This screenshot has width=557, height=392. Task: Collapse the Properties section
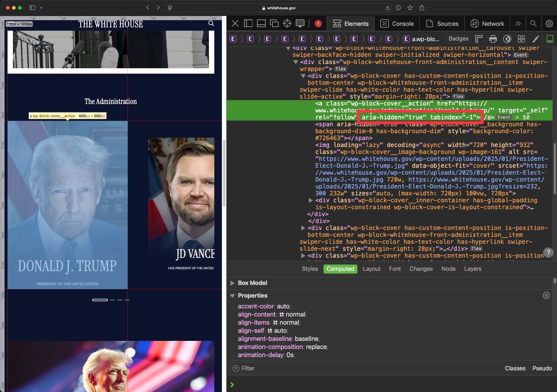[232, 296]
